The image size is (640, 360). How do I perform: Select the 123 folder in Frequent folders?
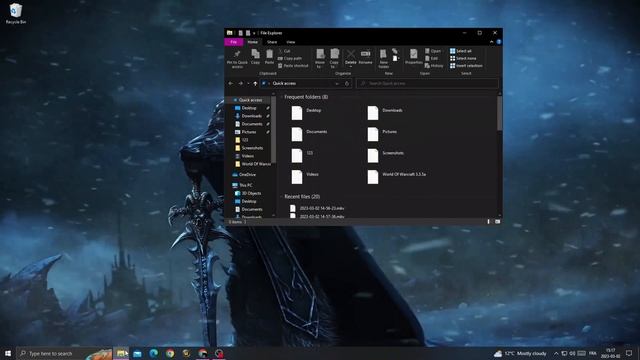[302, 156]
